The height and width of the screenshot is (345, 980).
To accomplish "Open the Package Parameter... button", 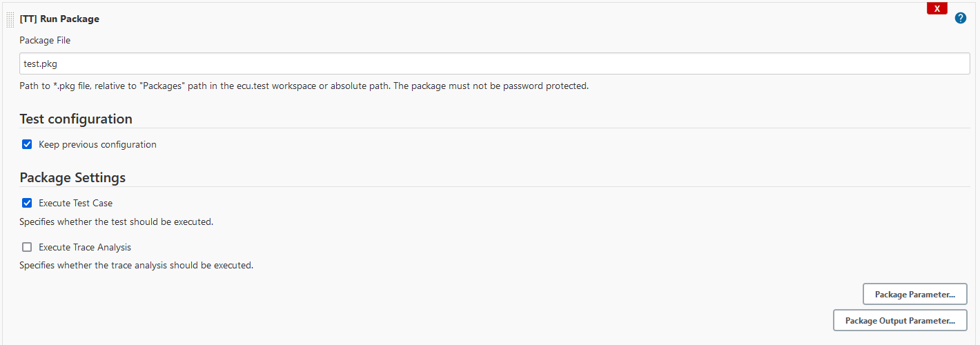I will click(x=915, y=294).
